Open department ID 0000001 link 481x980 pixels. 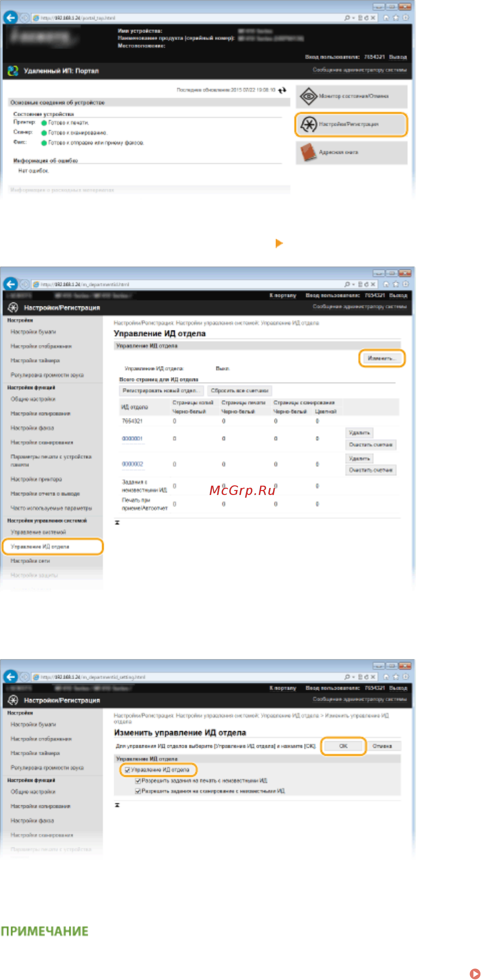[132, 439]
